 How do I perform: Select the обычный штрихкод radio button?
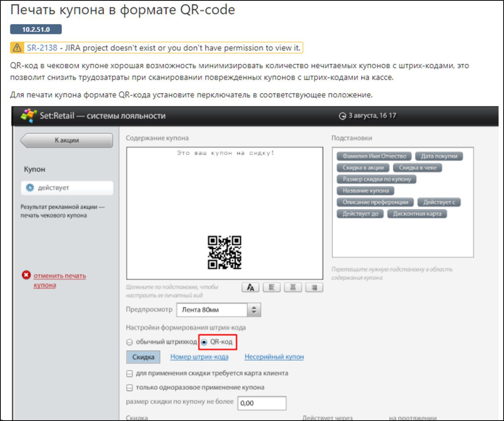130,342
